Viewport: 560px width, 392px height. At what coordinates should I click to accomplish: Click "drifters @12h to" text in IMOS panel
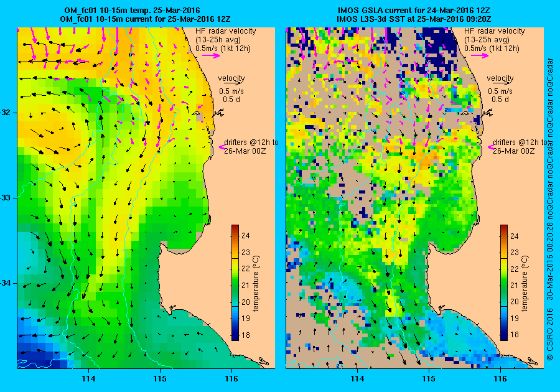point(520,142)
